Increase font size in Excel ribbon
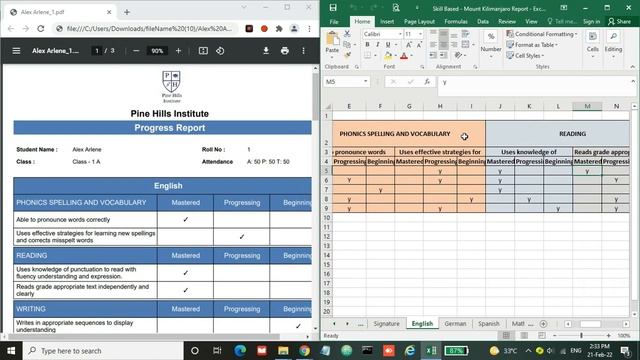 pyautogui.click(x=409, y=44)
